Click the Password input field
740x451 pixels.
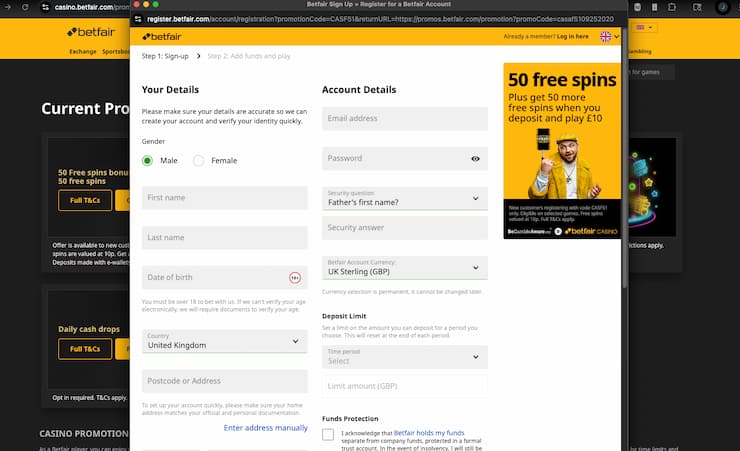click(x=405, y=159)
